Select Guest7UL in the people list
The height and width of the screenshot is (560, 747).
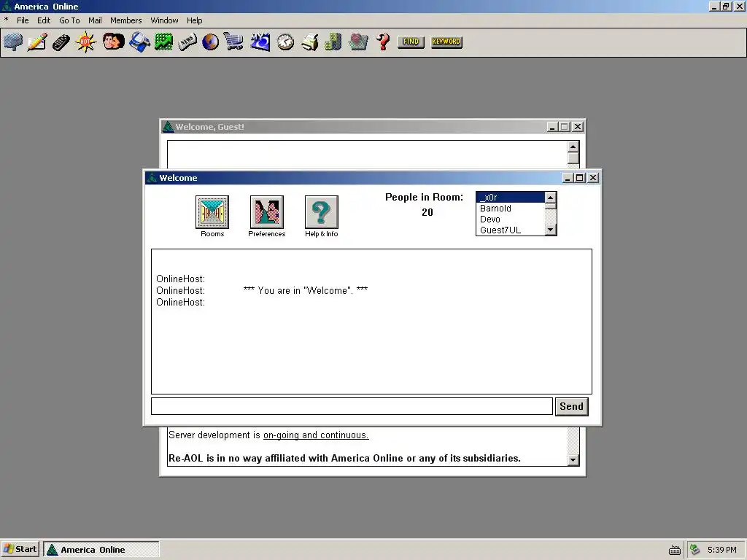tap(510, 230)
